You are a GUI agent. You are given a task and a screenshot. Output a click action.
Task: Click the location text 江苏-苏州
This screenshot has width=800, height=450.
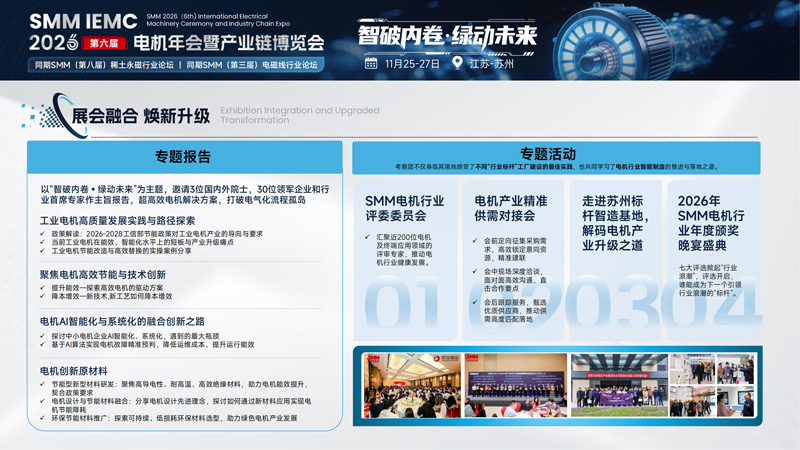click(492, 64)
